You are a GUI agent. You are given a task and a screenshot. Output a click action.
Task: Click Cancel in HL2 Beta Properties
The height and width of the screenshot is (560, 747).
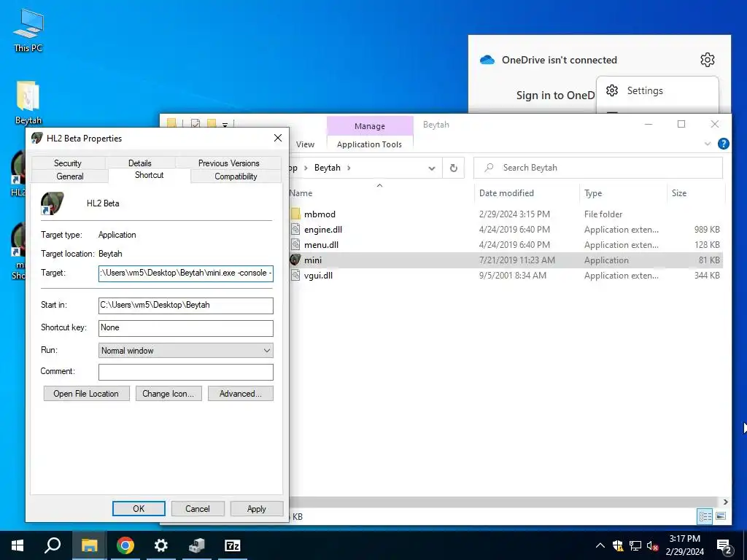[x=197, y=508]
